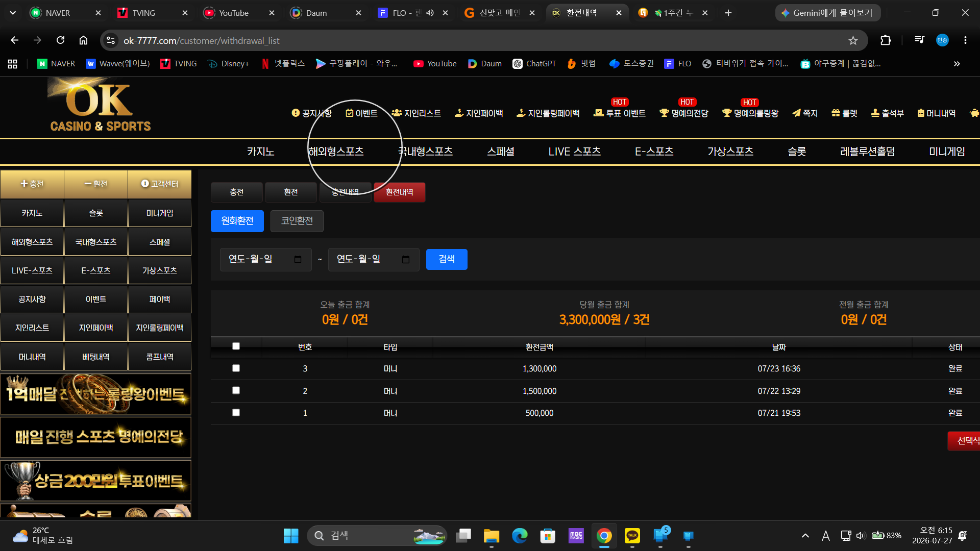Screen dimensions: 980x551
Task: Click the Windows taskbar search box
Action: click(x=377, y=536)
